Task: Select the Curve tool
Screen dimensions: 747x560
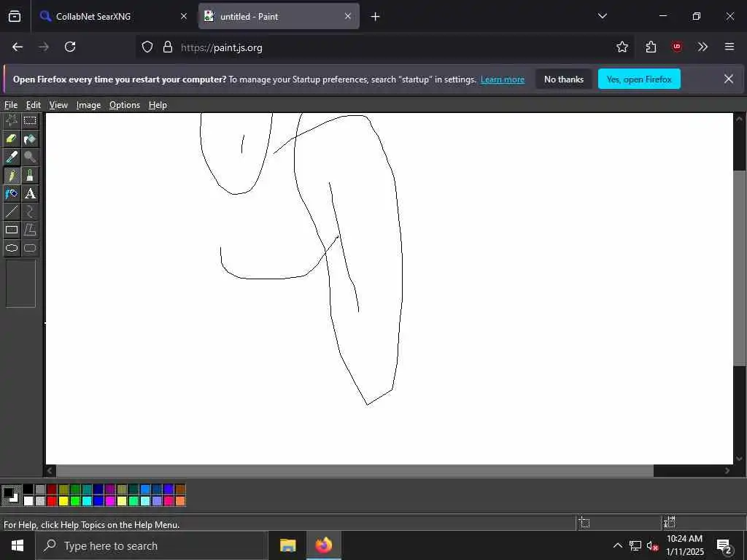Action: click(x=30, y=211)
